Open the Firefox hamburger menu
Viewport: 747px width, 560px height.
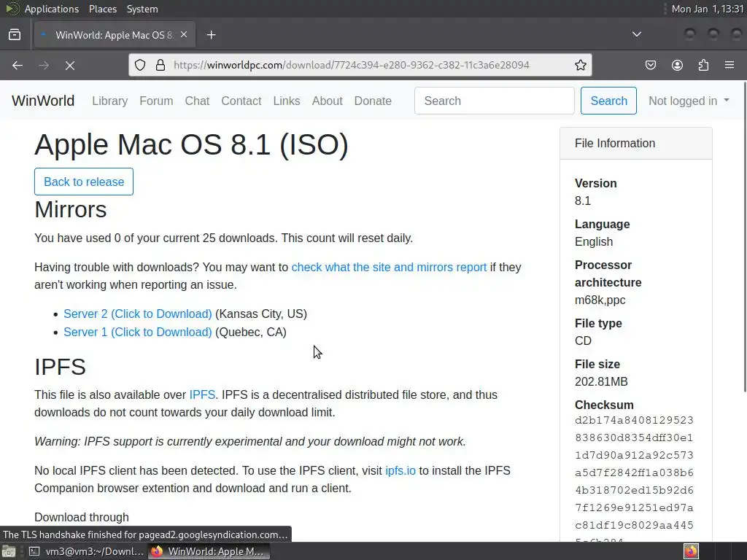[729, 65]
